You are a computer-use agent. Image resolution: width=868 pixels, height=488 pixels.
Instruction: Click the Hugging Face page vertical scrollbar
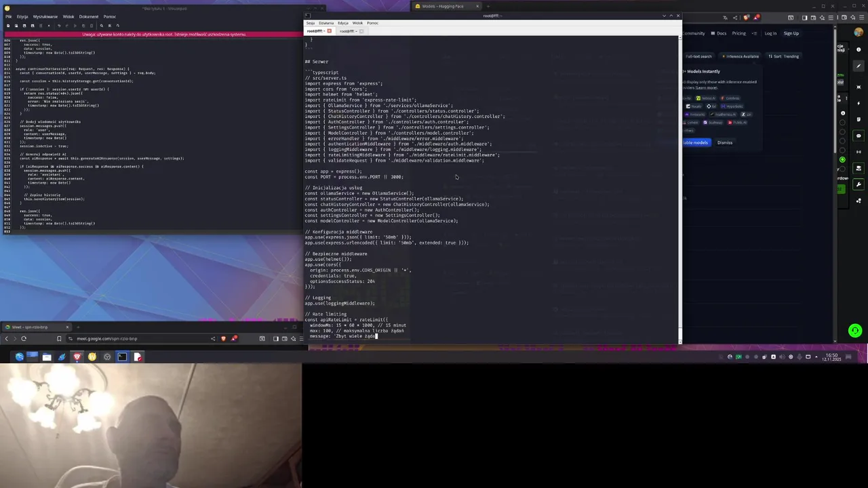833,183
